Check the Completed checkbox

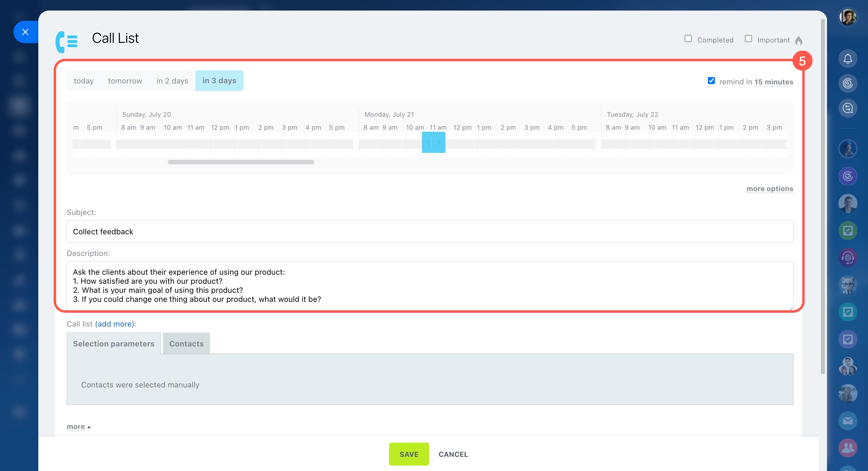pos(688,39)
